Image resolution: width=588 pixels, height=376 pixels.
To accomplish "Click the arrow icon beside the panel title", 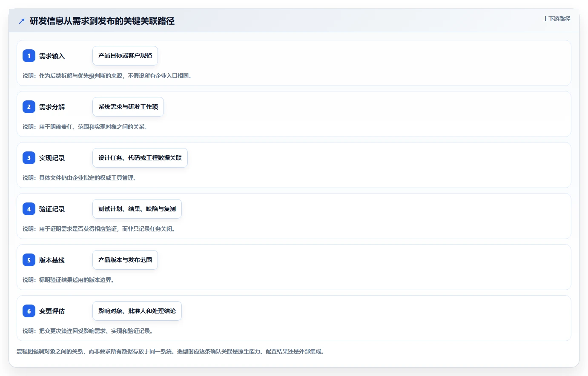I will [x=22, y=21].
